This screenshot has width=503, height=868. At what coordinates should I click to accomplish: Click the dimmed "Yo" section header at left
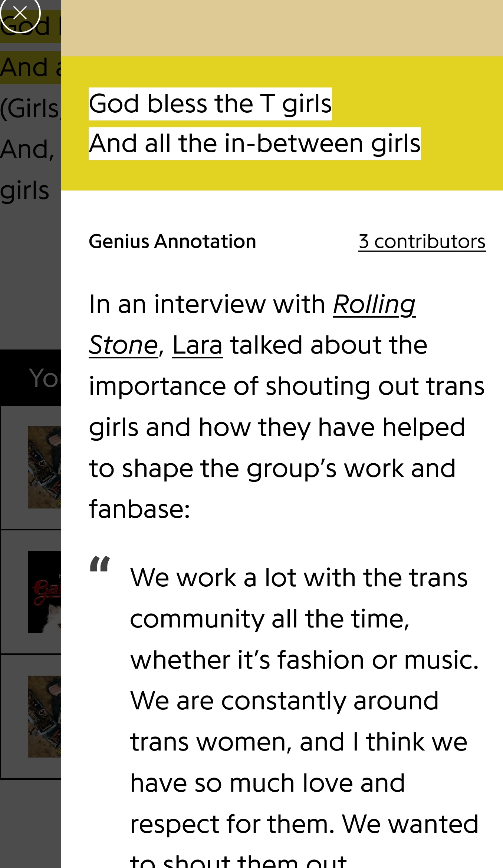45,378
